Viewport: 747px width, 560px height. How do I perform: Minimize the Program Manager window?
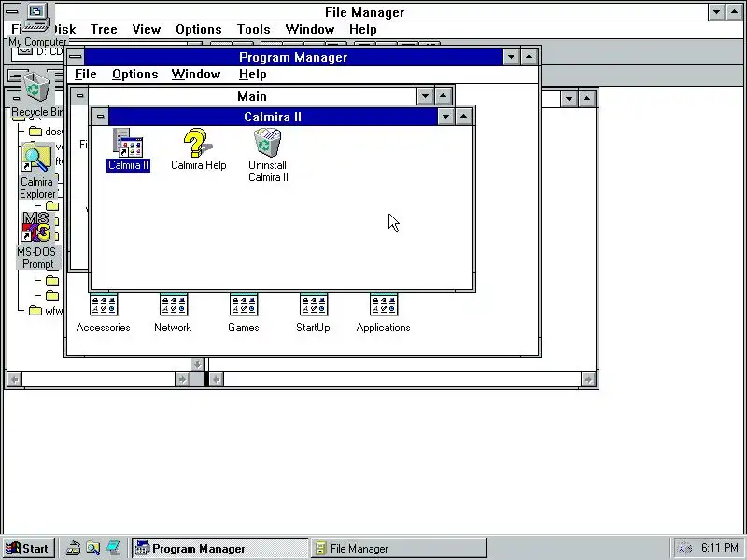(x=511, y=57)
